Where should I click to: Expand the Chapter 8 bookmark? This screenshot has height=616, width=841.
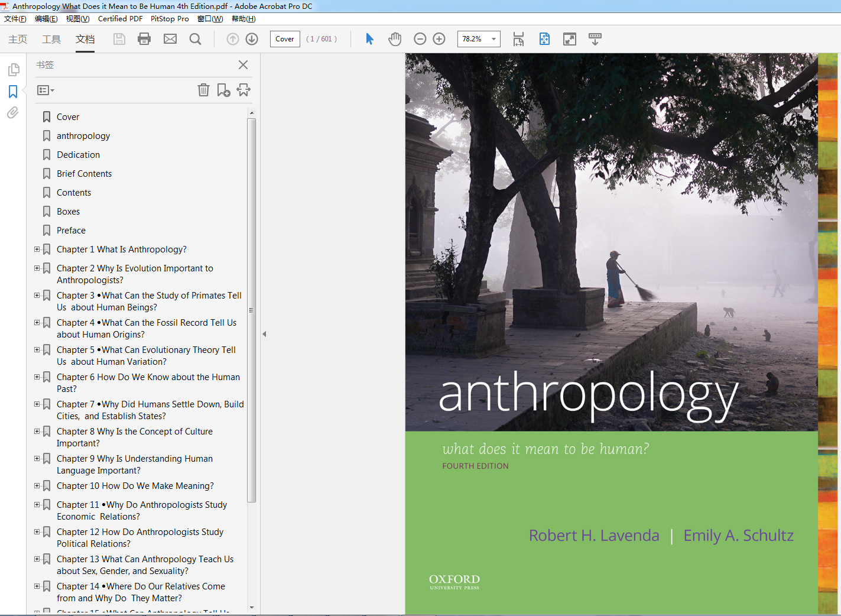click(x=37, y=432)
